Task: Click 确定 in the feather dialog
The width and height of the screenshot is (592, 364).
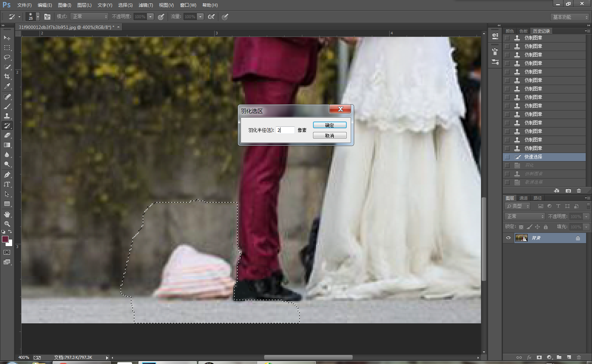Action: point(329,125)
